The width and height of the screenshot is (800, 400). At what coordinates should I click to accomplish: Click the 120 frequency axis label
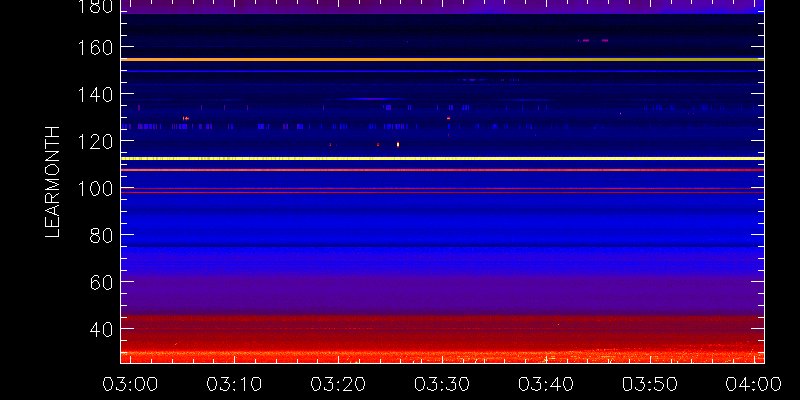point(95,141)
